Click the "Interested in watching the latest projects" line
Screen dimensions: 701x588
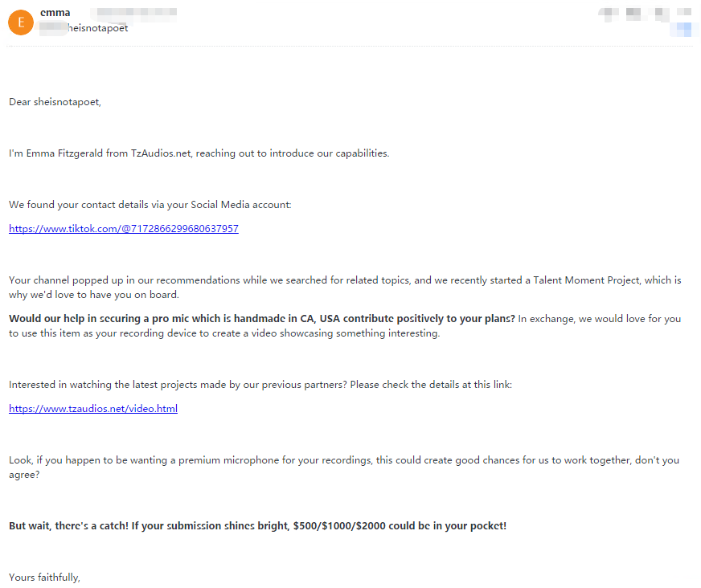[x=260, y=385]
